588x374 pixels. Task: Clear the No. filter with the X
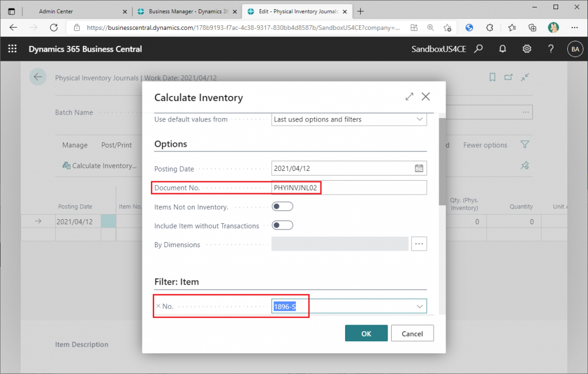[x=158, y=306]
